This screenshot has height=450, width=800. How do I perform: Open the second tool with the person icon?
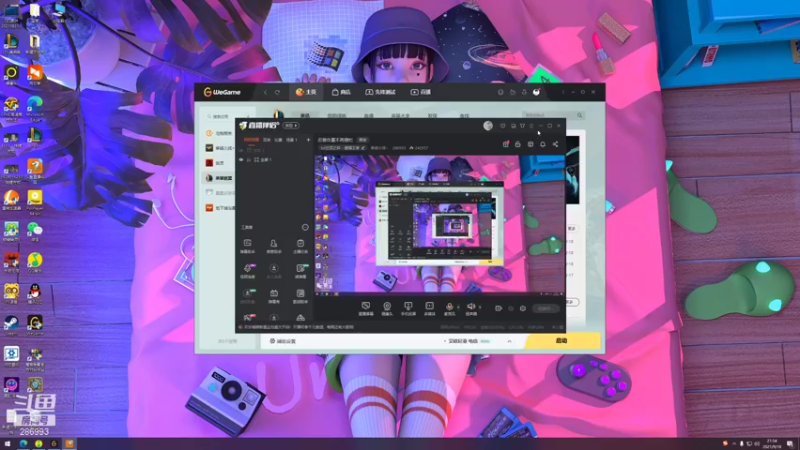pos(274,246)
